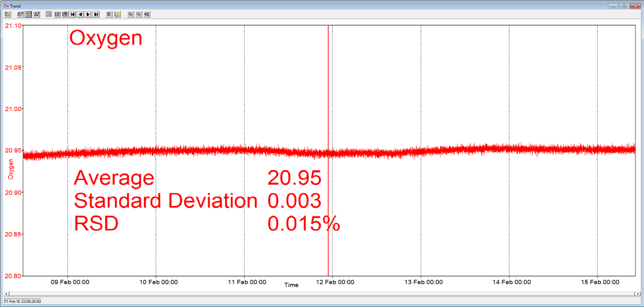Click the undo zoom icon with blue arrow
The height and width of the screenshot is (307, 644).
pos(147,14)
